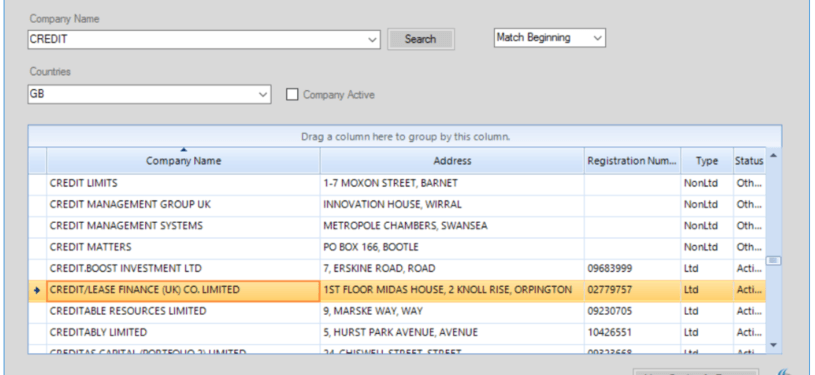
Task: Click the Status column header
Action: coord(749,161)
